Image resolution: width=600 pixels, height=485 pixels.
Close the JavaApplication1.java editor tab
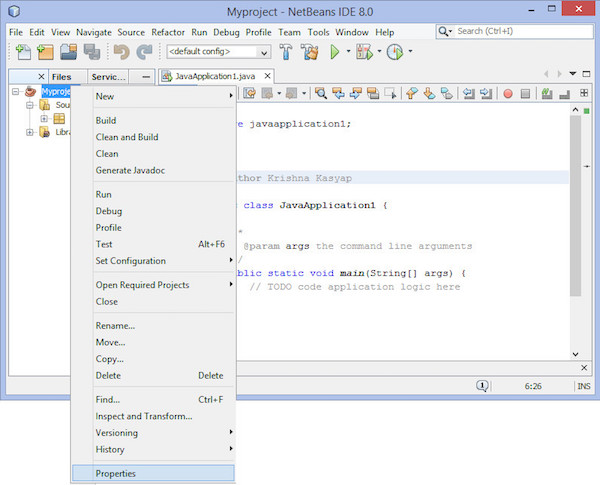coord(268,76)
